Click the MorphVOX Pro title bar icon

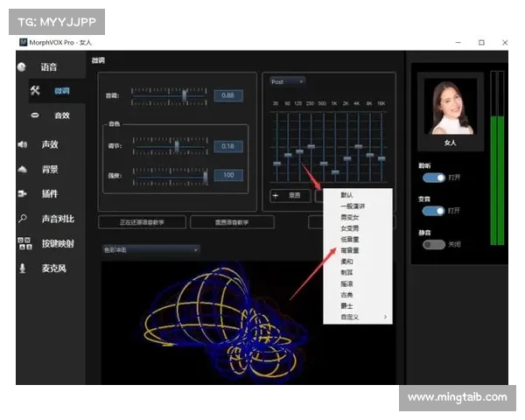tap(23, 42)
